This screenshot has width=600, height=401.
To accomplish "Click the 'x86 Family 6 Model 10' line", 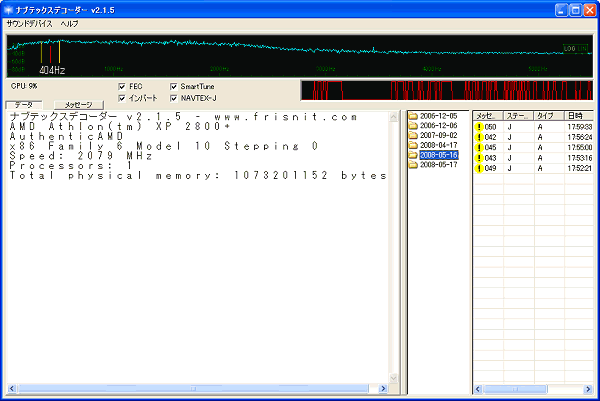I will coord(164,146).
